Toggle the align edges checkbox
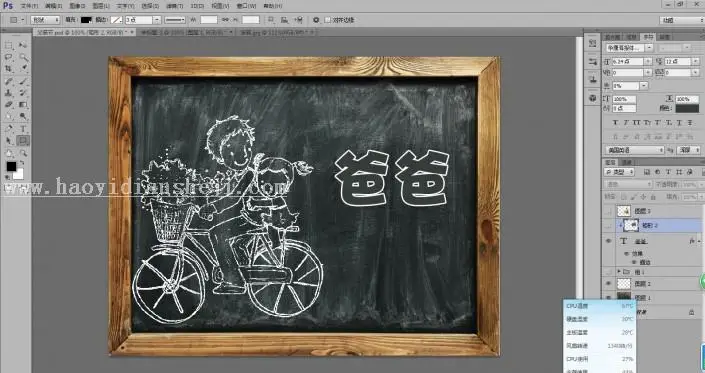Viewport: 705px width, 373px height. (328, 20)
